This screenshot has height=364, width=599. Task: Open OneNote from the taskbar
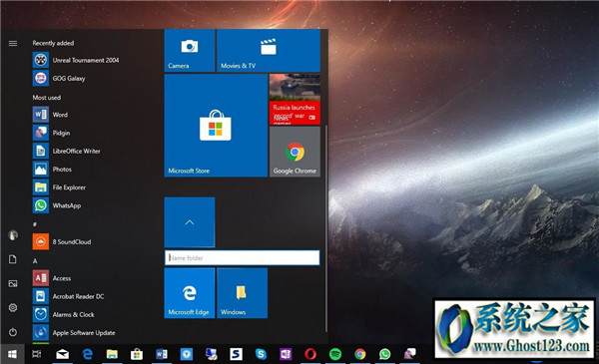coord(286,354)
